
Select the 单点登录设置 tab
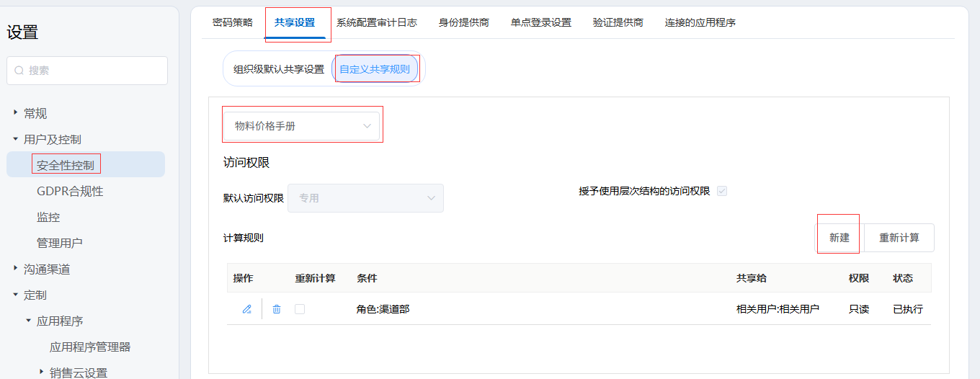[x=541, y=22]
